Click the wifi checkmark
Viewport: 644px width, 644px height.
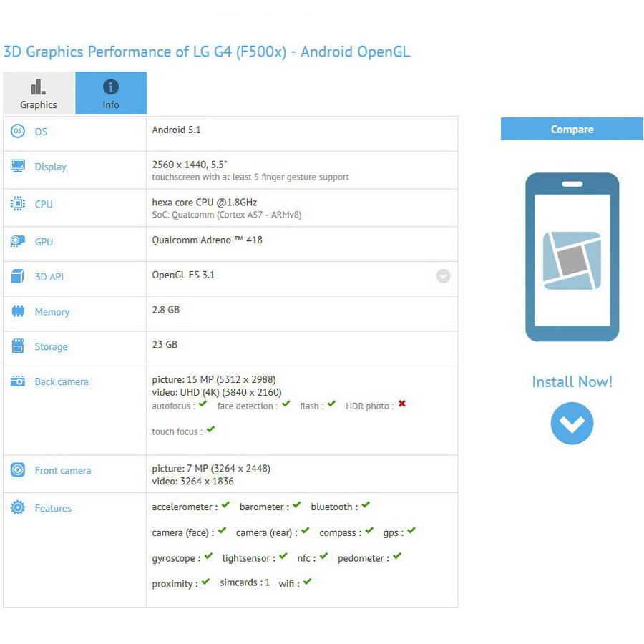308,581
